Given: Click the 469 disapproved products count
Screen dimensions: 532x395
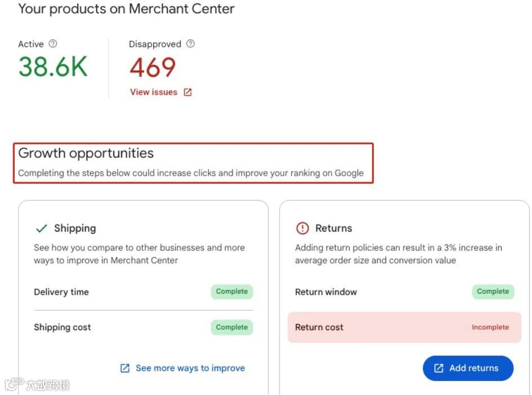Looking at the screenshot, I should pyautogui.click(x=153, y=68).
